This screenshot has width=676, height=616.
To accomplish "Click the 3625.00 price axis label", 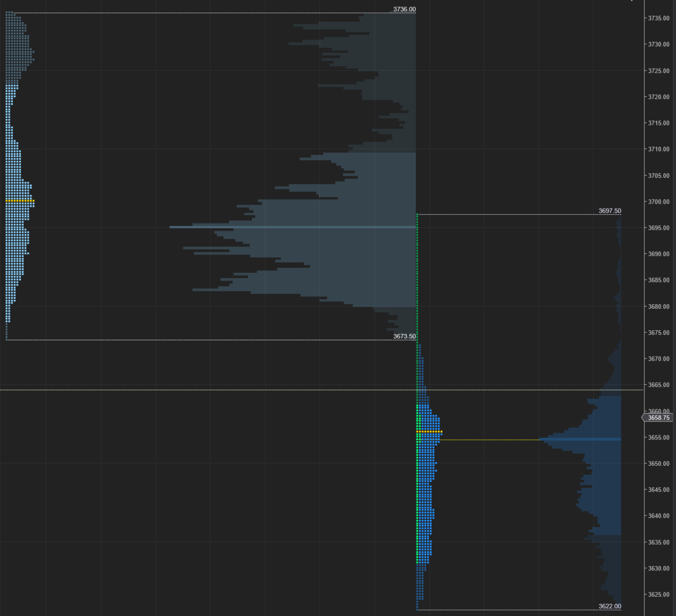I will pyautogui.click(x=659, y=595).
